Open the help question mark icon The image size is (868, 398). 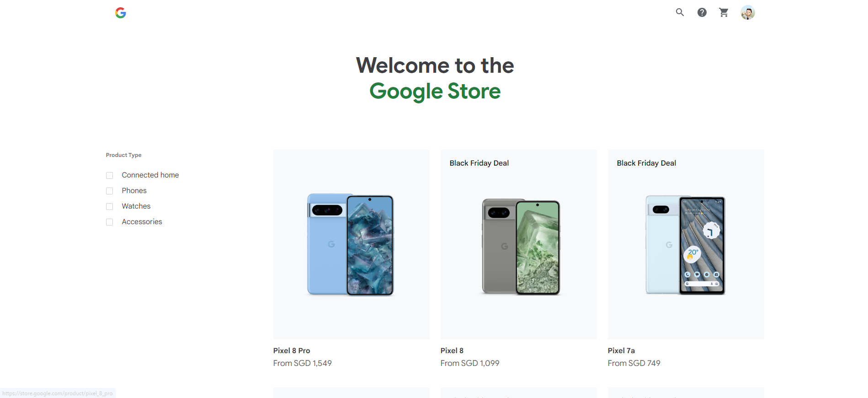pos(702,12)
